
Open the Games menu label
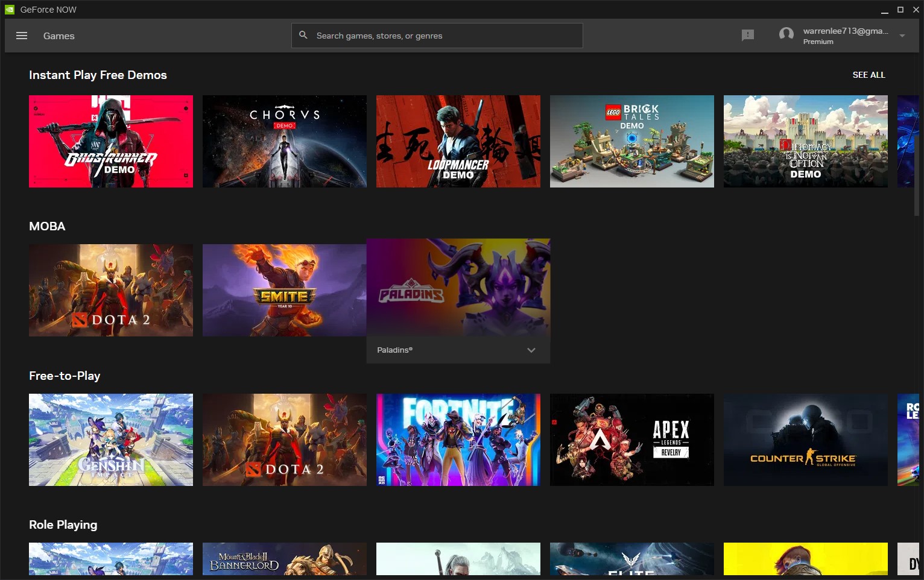(x=59, y=36)
